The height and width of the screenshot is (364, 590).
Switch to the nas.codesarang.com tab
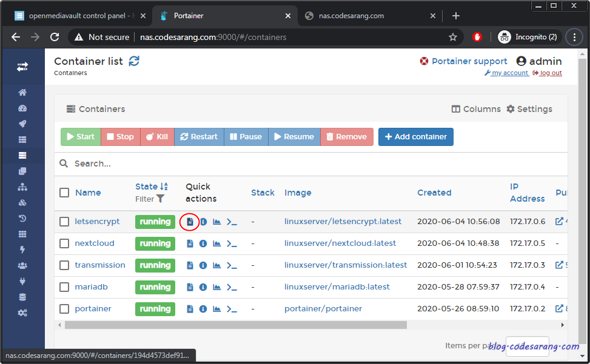tap(370, 16)
